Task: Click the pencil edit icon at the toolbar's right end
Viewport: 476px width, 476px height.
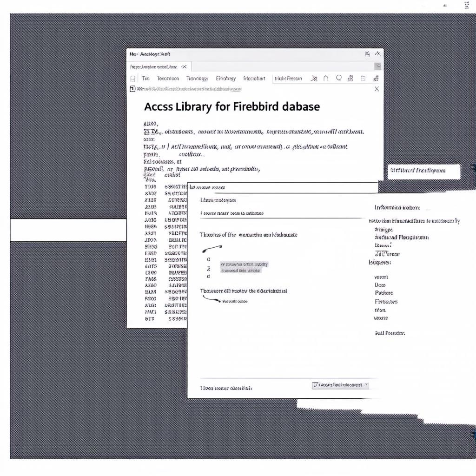Action: click(x=376, y=79)
